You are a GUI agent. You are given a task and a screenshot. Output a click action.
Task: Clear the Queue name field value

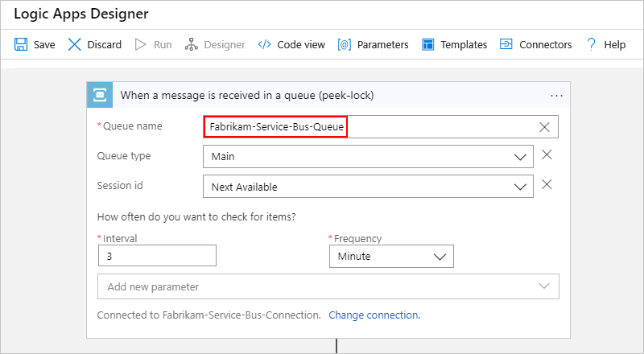544,127
